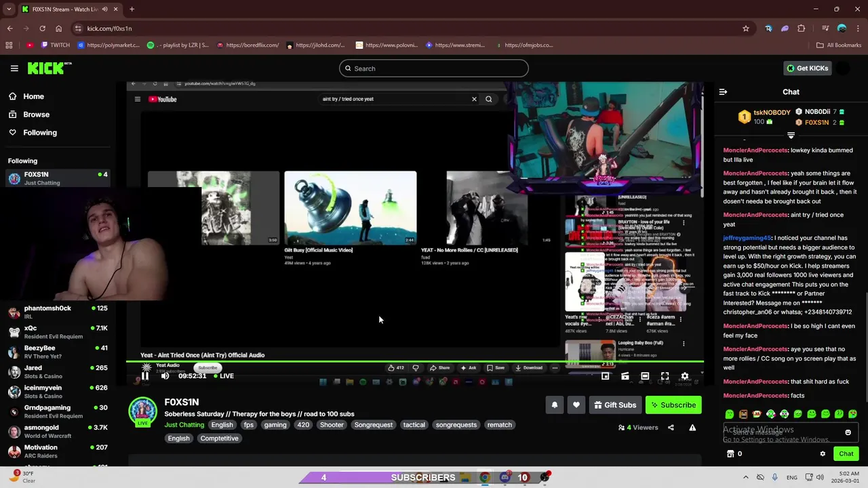Click F0XS1N channel avatar
868x488 pixels.
click(143, 410)
